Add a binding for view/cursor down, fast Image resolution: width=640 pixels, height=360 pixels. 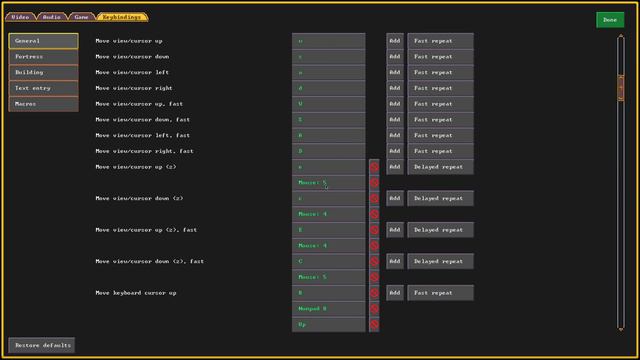(395, 120)
